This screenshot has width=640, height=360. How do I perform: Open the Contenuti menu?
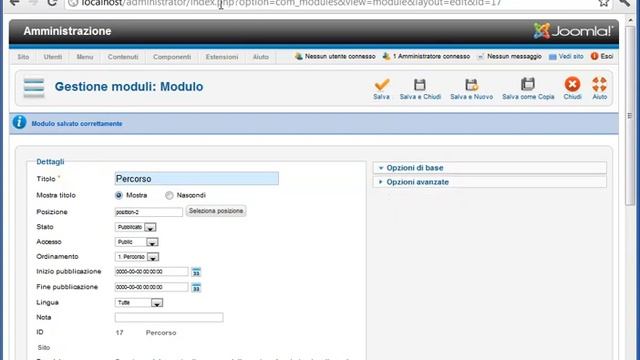pyautogui.click(x=123, y=57)
